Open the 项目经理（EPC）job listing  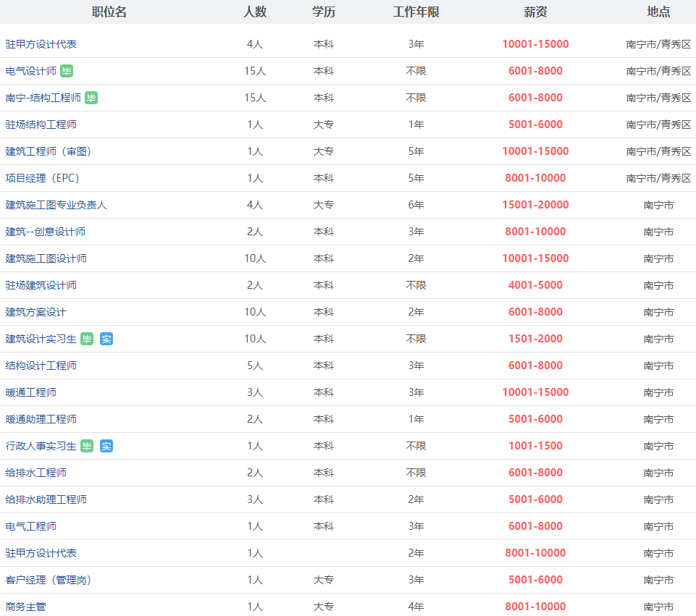[43, 178]
